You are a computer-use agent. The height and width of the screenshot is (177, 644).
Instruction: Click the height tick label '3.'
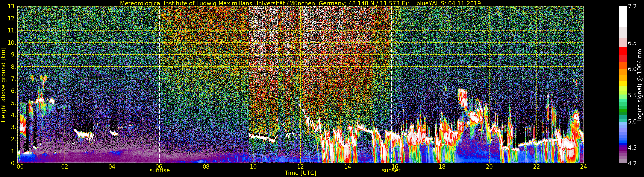pos(13,127)
